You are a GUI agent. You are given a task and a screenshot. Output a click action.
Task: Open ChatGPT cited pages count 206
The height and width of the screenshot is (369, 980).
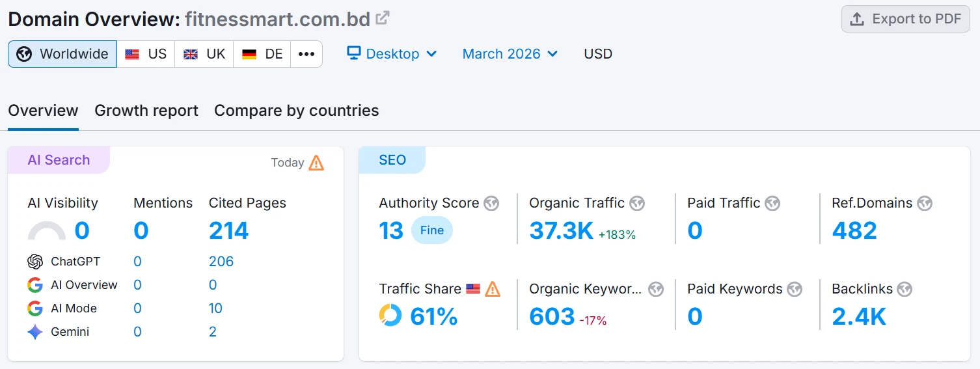coord(221,262)
